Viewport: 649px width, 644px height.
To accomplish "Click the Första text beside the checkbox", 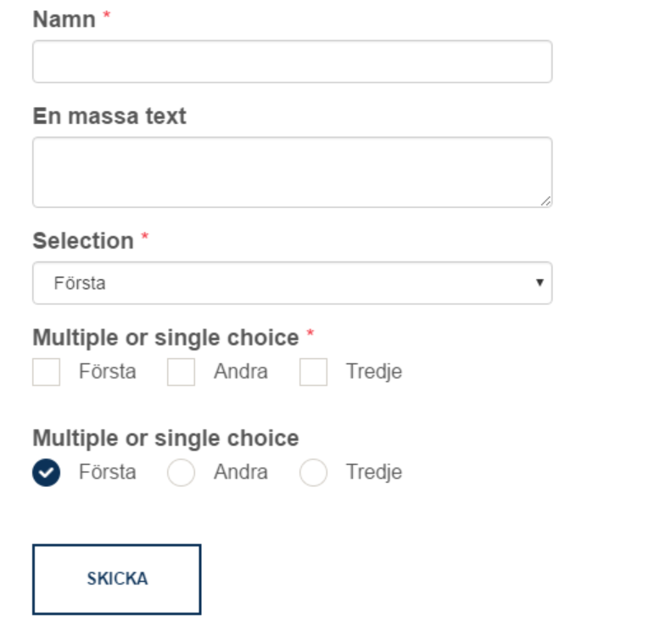I will [x=107, y=372].
